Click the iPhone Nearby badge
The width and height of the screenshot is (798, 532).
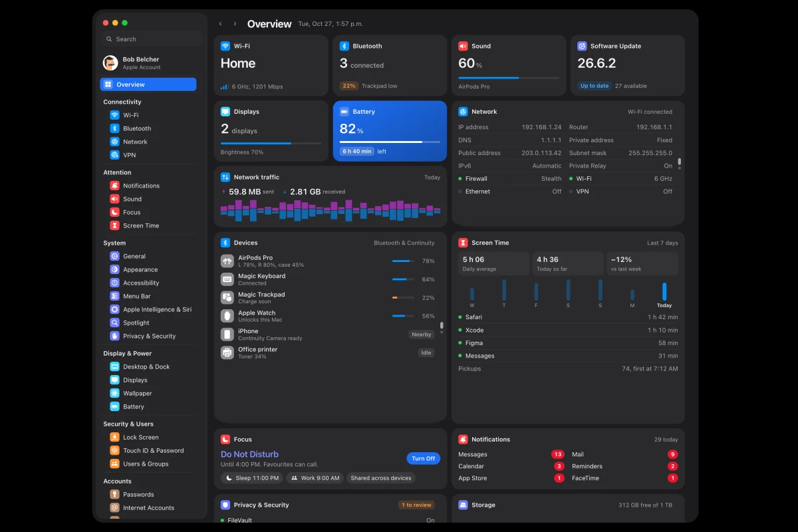422,334
